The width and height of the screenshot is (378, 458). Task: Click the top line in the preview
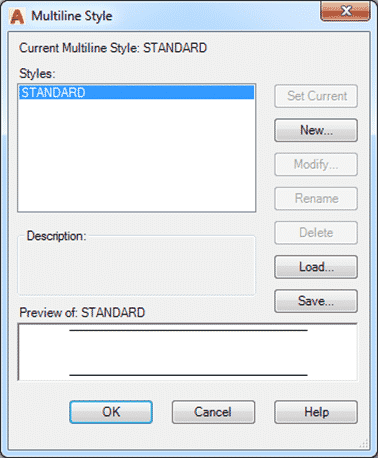[188, 330]
